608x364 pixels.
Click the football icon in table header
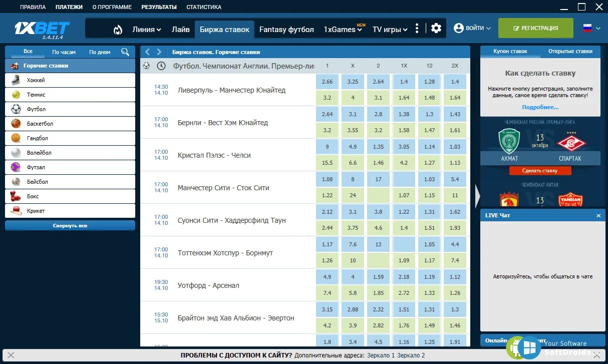point(146,66)
